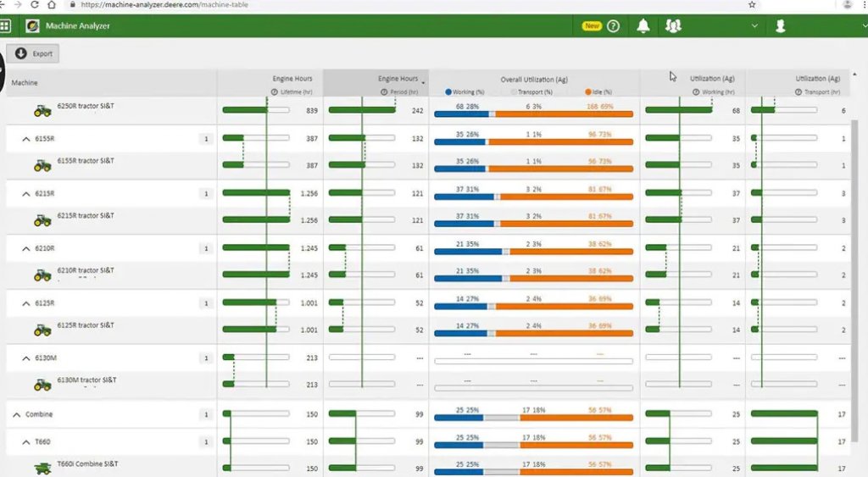Click tractor icon for 6250R tractor SI&T
Screen dimensions: 868x477
pos(42,111)
